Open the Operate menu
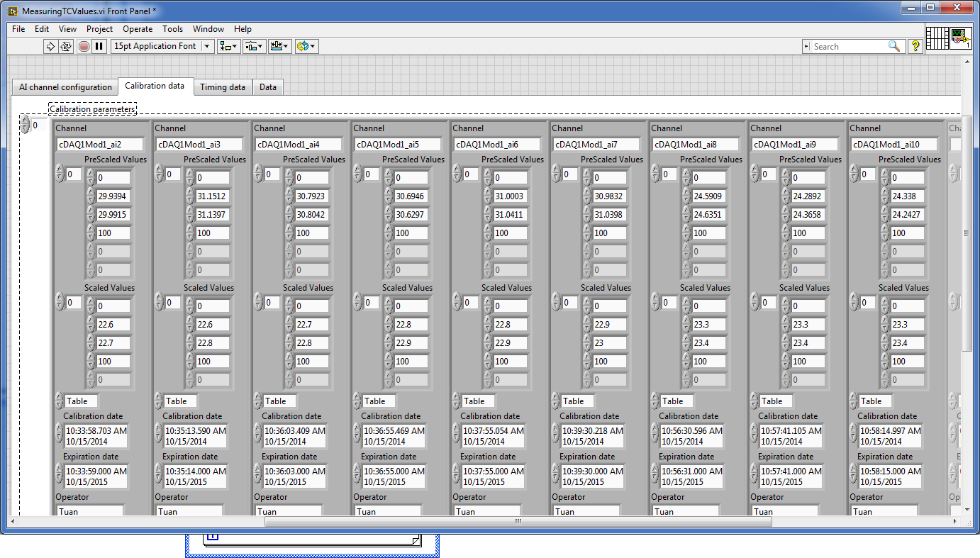The width and height of the screenshot is (980, 558). [x=138, y=29]
